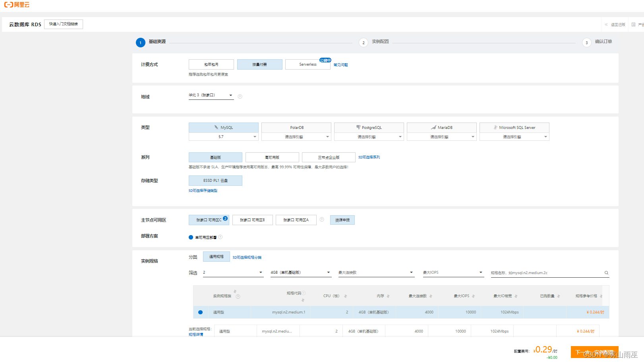Open the 如何选择规格分类 link
644x362 pixels.
pos(247,257)
